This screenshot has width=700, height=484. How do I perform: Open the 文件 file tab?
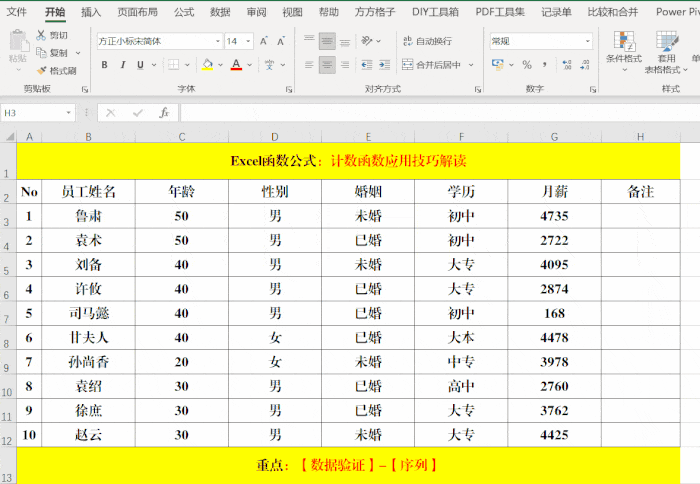click(17, 12)
